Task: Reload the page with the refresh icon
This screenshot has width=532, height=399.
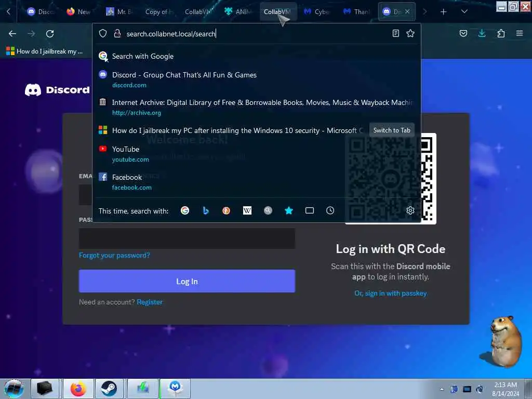Action: coord(50,34)
